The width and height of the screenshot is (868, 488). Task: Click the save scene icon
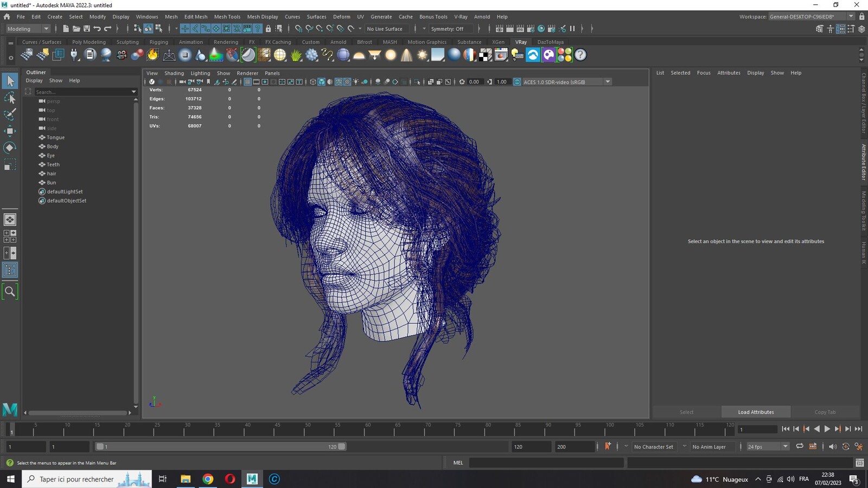pyautogui.click(x=87, y=29)
